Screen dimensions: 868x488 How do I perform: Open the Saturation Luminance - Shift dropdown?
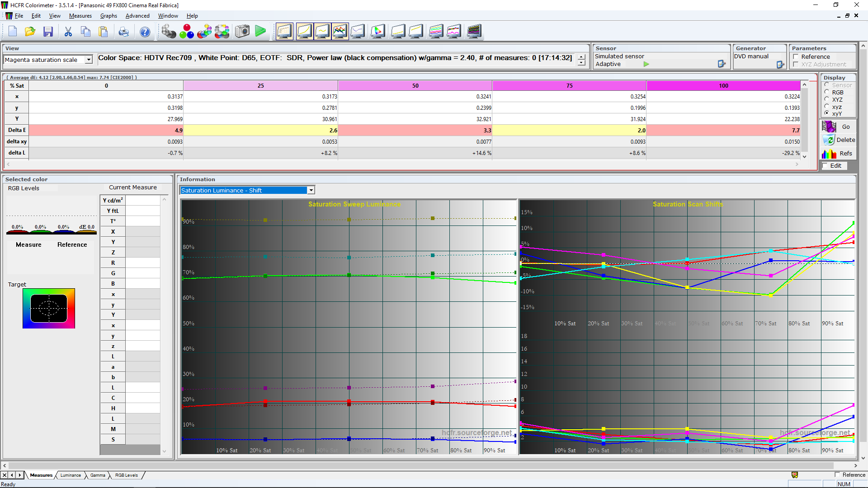pos(311,190)
